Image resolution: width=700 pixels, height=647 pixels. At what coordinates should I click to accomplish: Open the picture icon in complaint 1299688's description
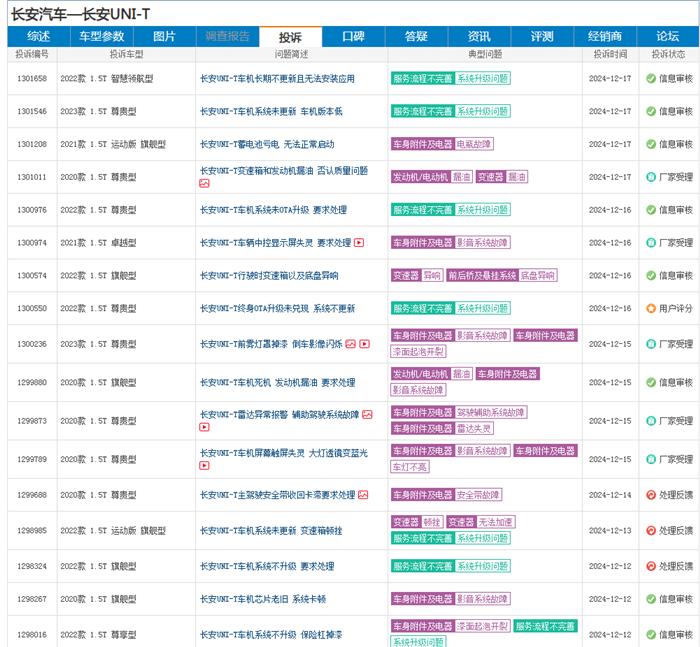point(363,495)
